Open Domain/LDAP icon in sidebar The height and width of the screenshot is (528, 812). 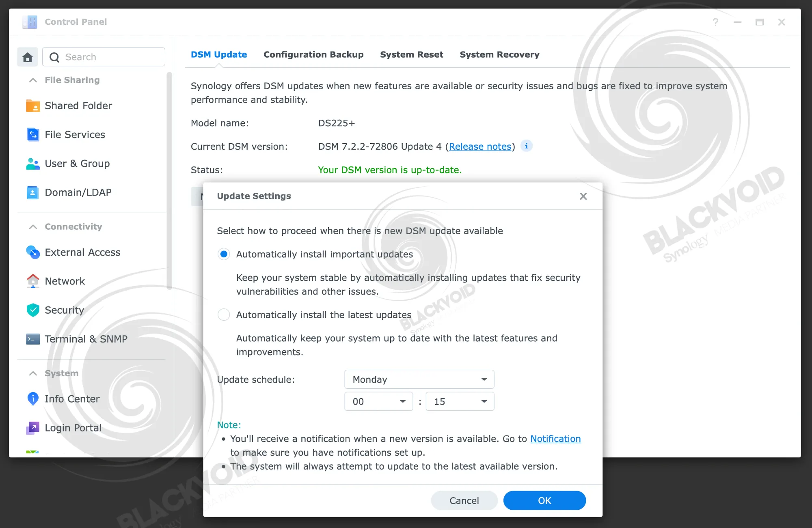33,192
